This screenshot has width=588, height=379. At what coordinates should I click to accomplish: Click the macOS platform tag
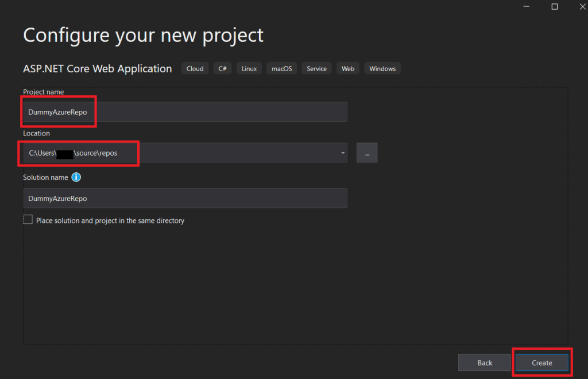pos(281,69)
